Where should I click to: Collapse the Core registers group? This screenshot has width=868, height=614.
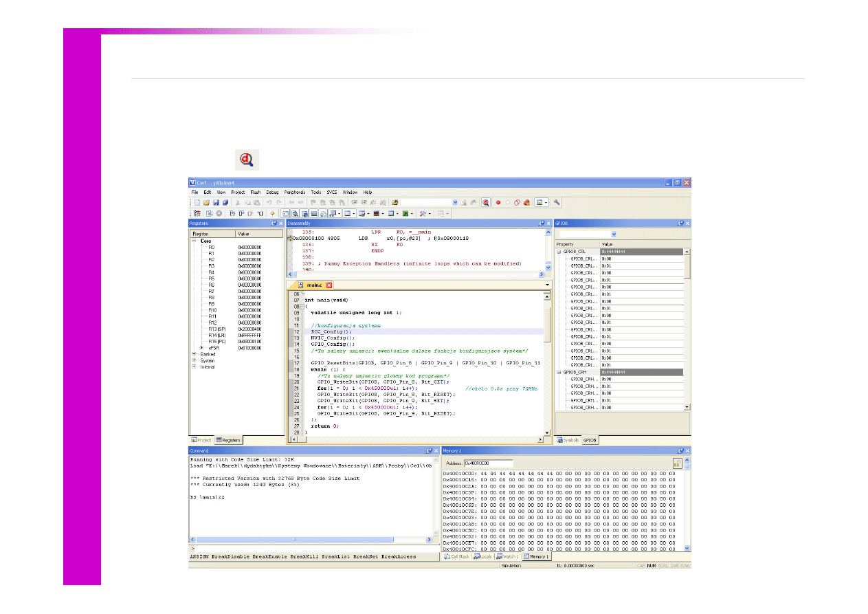click(194, 241)
